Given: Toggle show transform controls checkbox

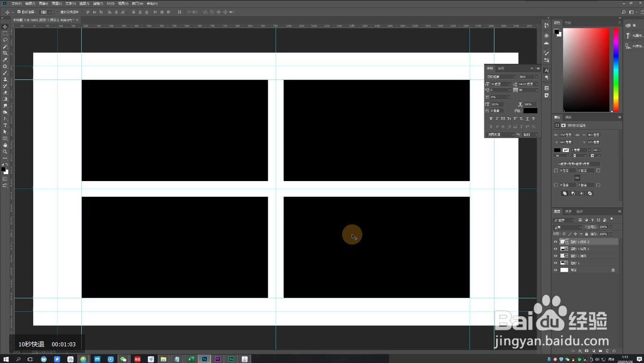Looking at the screenshot, I should point(57,12).
